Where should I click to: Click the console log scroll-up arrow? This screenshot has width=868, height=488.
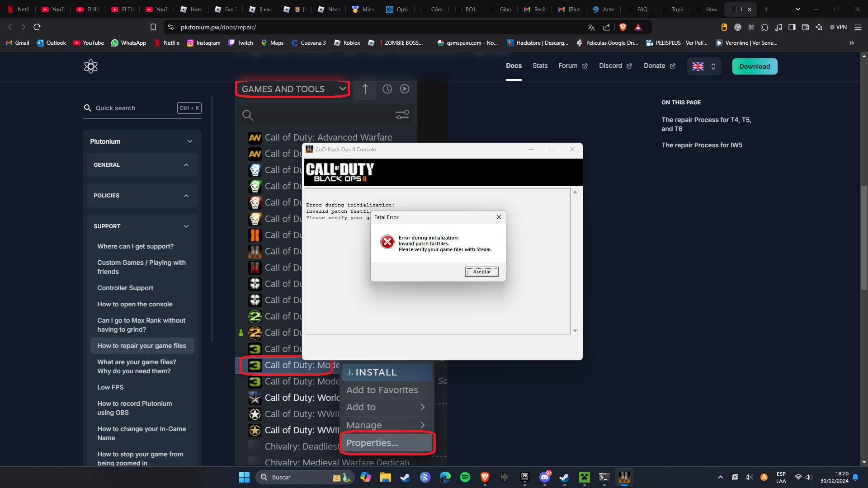pos(575,192)
